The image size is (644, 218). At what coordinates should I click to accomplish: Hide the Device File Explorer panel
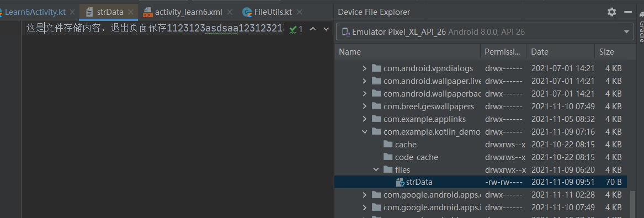pos(627,12)
